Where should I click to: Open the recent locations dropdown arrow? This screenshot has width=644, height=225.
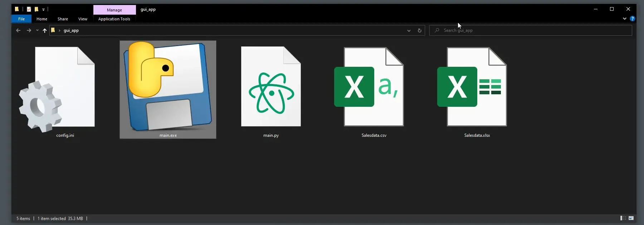point(37,30)
